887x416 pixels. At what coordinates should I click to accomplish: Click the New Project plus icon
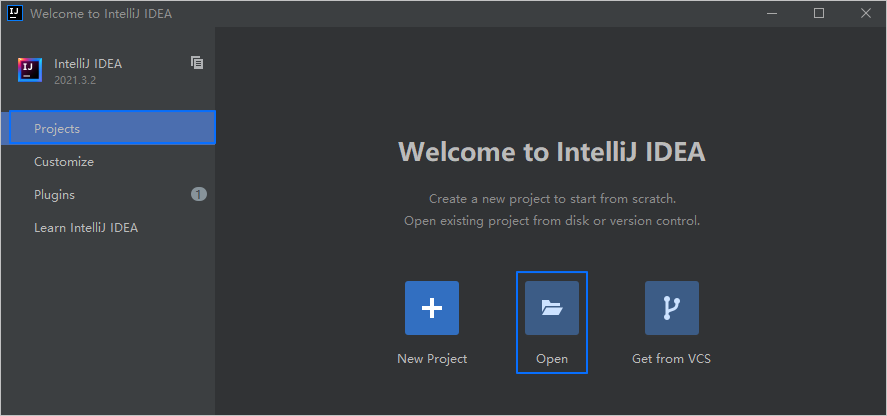(x=432, y=308)
